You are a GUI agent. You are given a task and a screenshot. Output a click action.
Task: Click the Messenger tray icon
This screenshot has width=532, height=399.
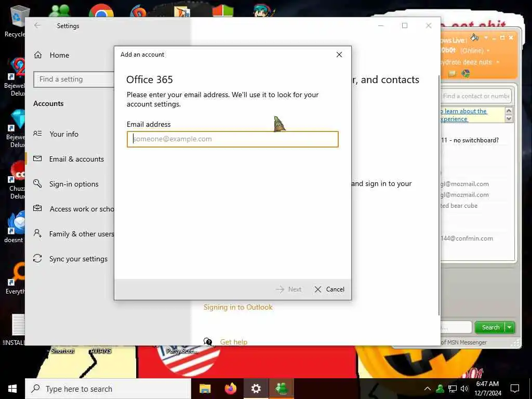coord(440,389)
